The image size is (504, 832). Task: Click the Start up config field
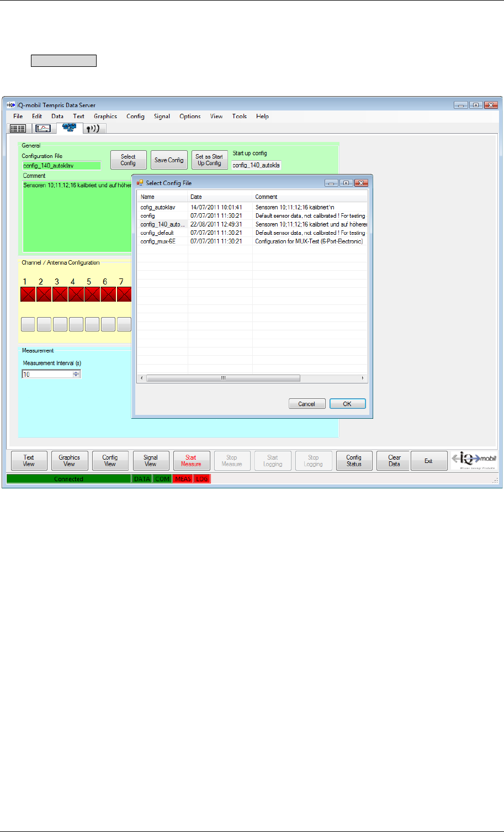point(256,165)
